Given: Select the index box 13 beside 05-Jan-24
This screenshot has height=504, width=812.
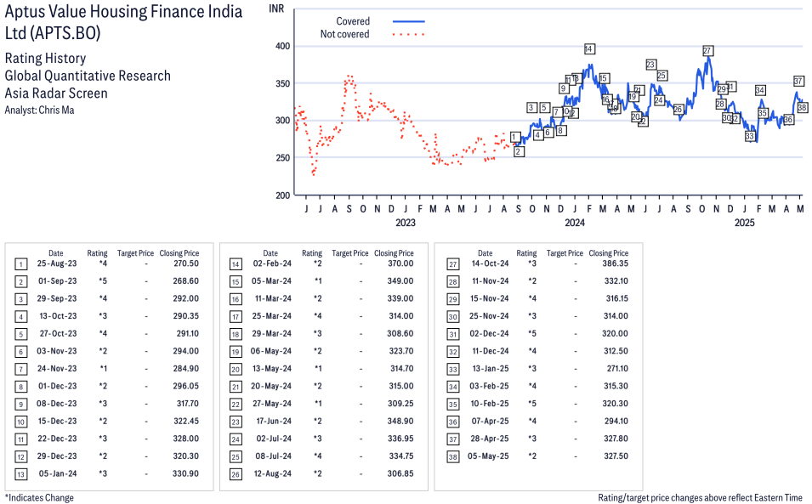Looking at the screenshot, I should click(20, 474).
